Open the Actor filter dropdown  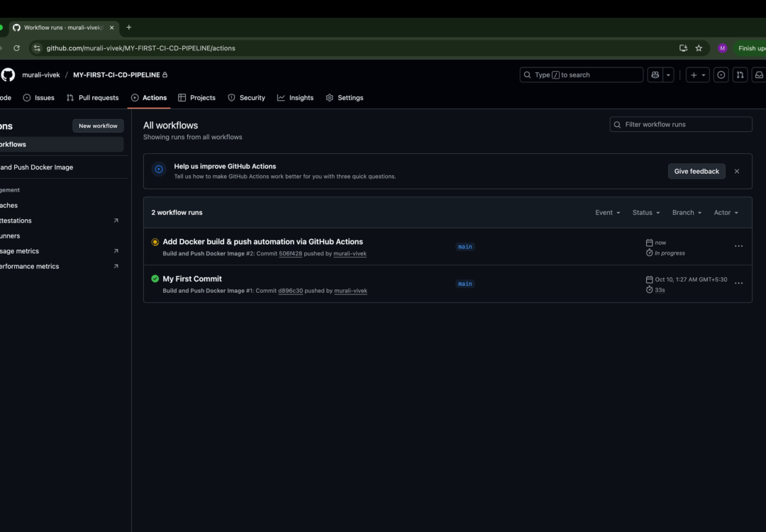[x=726, y=213]
